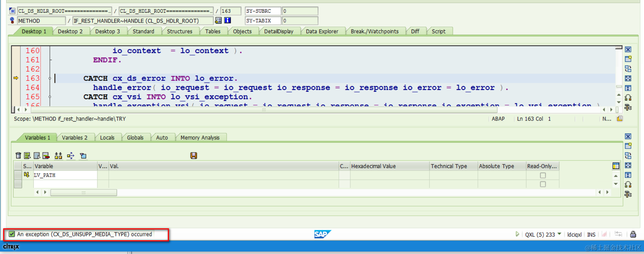Tick Read-Only checkbox in empty second row
Viewport: 644px width, 254px height.
(x=543, y=184)
